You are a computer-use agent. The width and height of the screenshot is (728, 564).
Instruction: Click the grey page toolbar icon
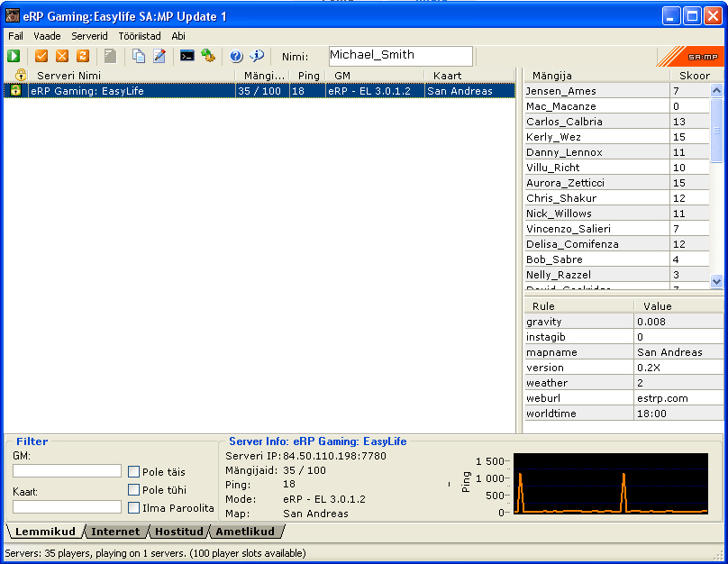(110, 56)
